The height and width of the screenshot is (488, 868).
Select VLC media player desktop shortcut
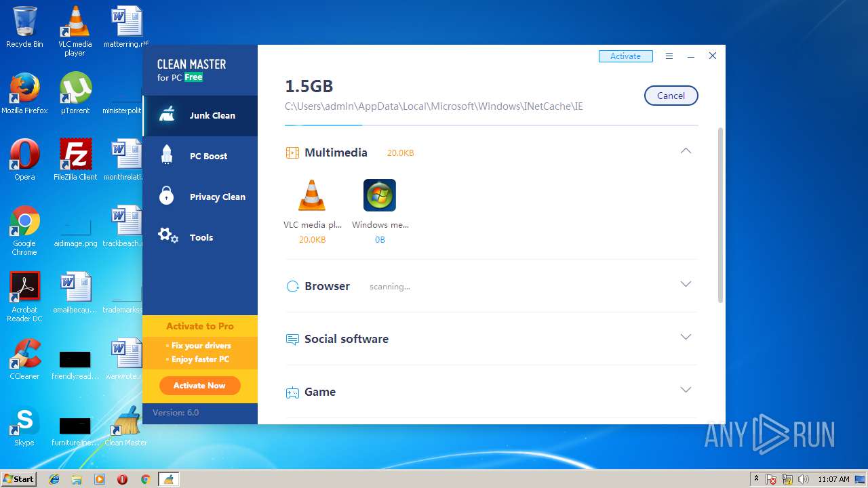tap(75, 30)
